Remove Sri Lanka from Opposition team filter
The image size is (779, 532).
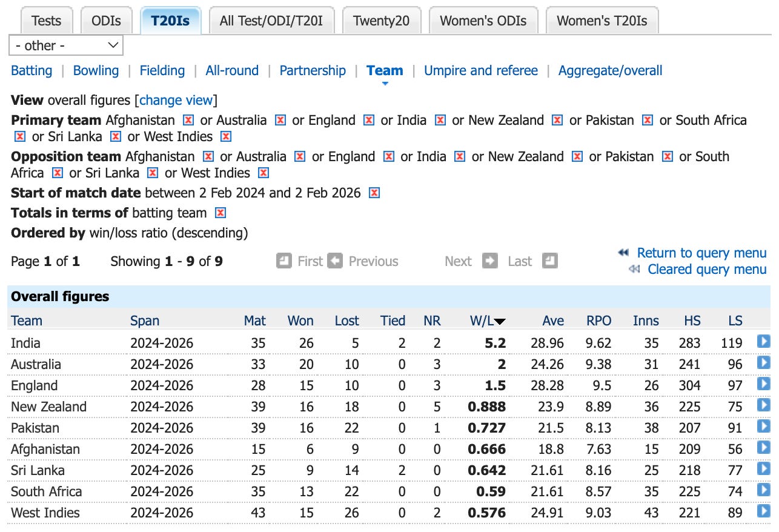153,173
